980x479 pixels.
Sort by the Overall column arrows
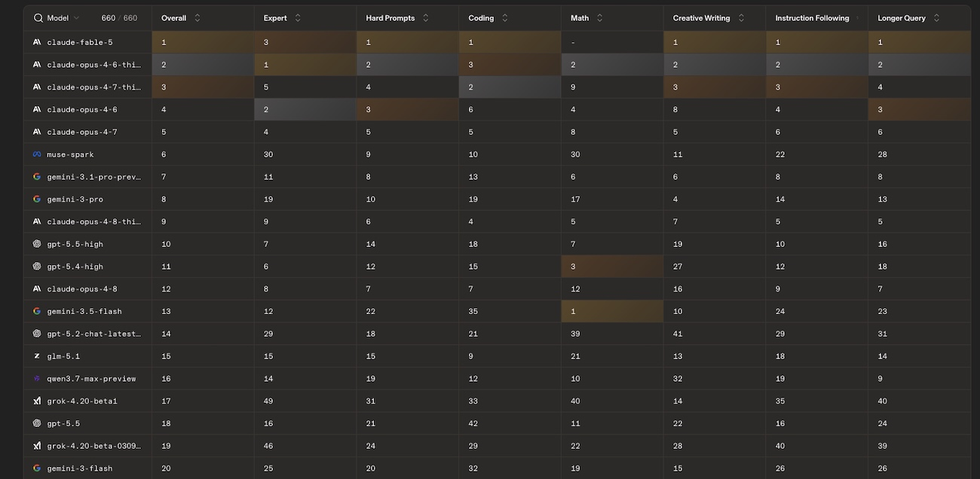coord(198,18)
